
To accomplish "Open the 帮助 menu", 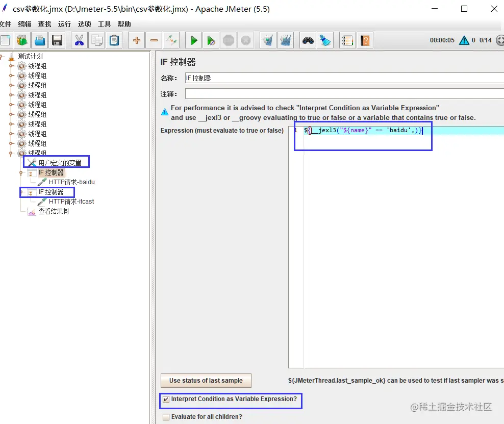I will pos(124,24).
